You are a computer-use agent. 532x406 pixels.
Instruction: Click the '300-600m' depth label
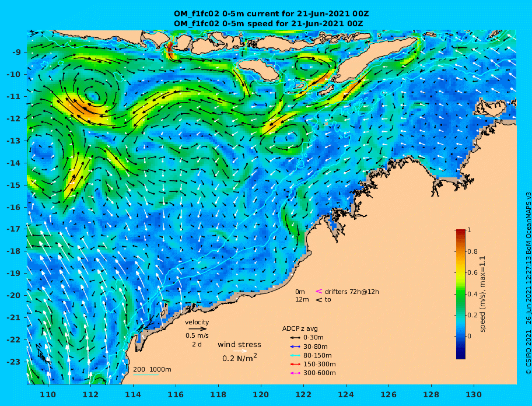320,373
